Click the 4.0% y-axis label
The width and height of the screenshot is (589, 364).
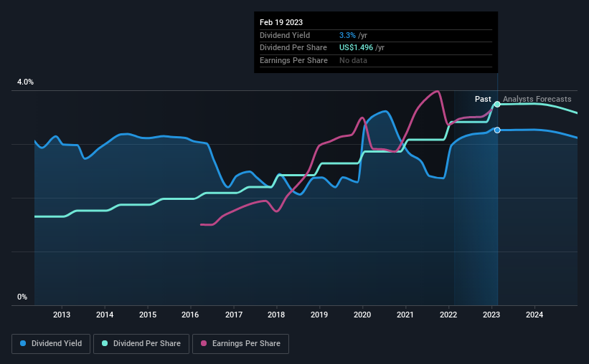click(x=25, y=82)
